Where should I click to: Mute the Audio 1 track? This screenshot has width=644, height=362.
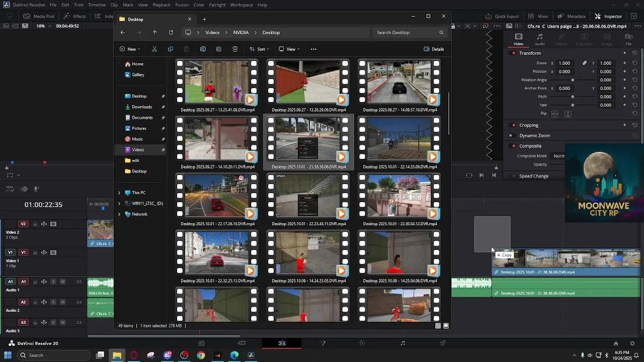pos(63,282)
